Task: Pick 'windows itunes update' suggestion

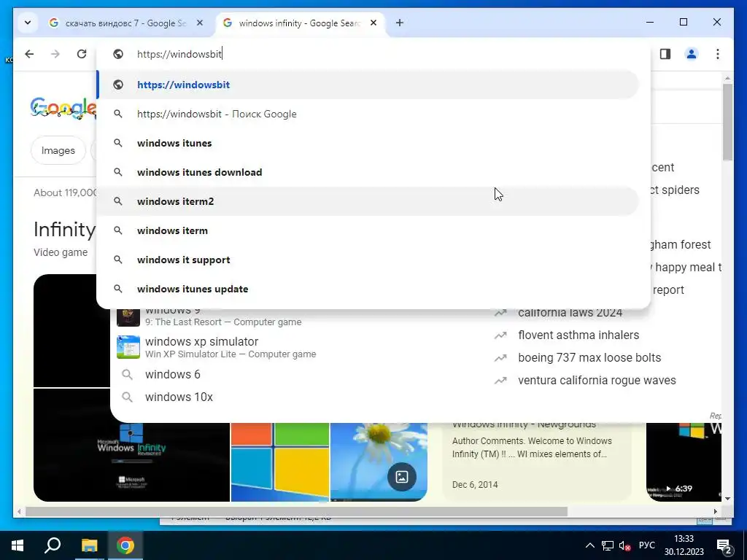Action: (368, 289)
